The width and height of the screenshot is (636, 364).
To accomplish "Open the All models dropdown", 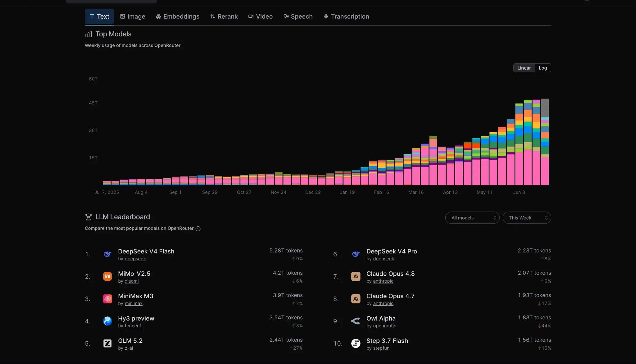I will [x=472, y=218].
